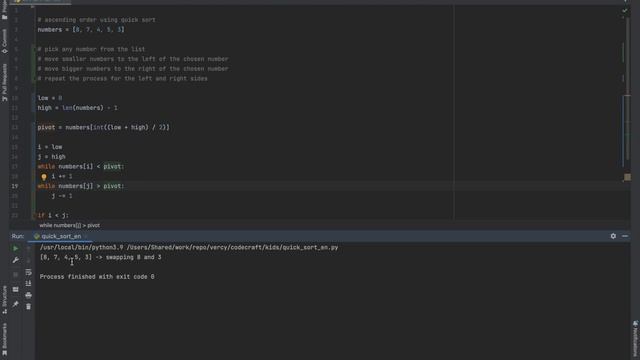Click line 'while numbers[i] < pivot:'
The height and width of the screenshot is (360, 640).
[x=81, y=167]
